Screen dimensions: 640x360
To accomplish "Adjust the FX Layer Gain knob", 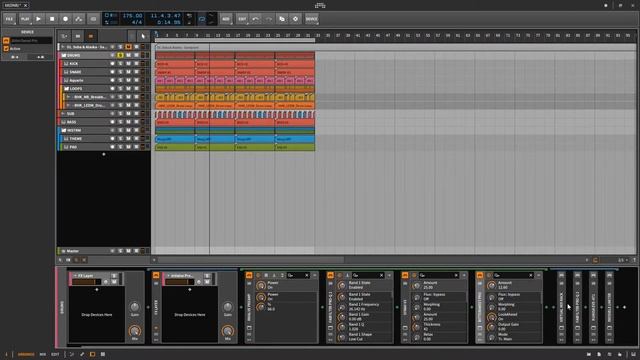I will [135, 307].
